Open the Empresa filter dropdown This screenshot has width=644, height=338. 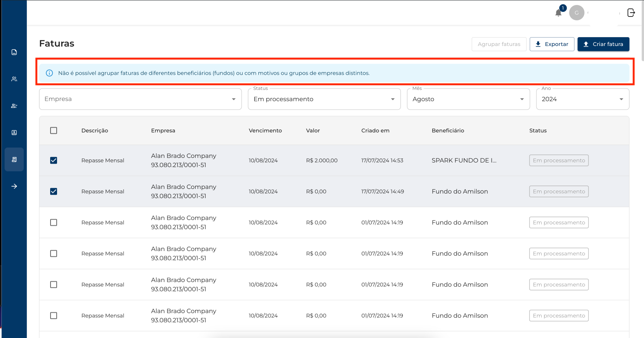click(140, 99)
